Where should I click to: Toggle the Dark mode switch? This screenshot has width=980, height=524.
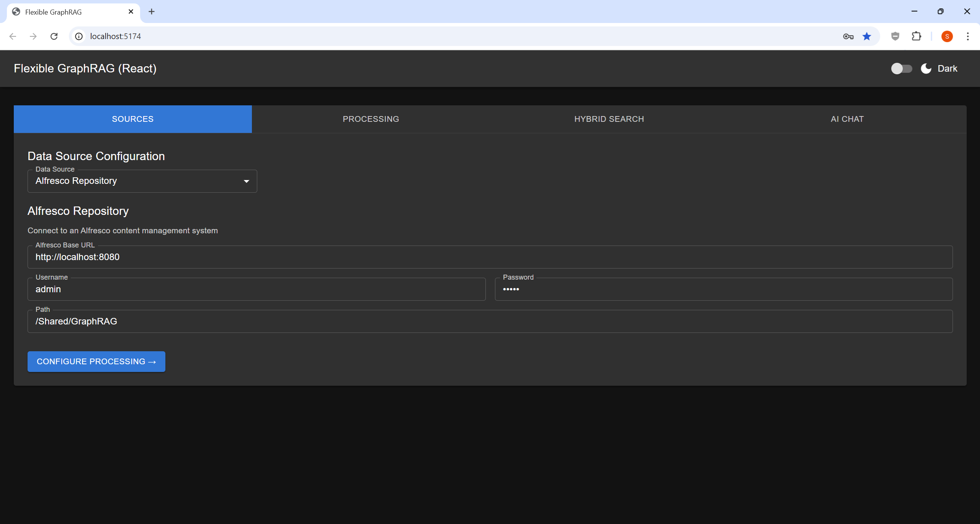(901, 69)
